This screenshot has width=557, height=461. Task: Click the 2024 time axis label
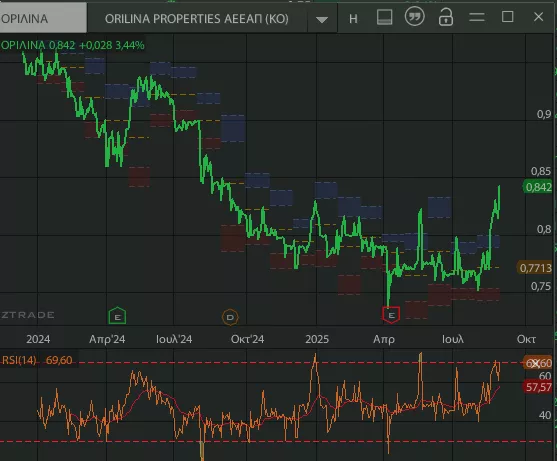click(38, 339)
